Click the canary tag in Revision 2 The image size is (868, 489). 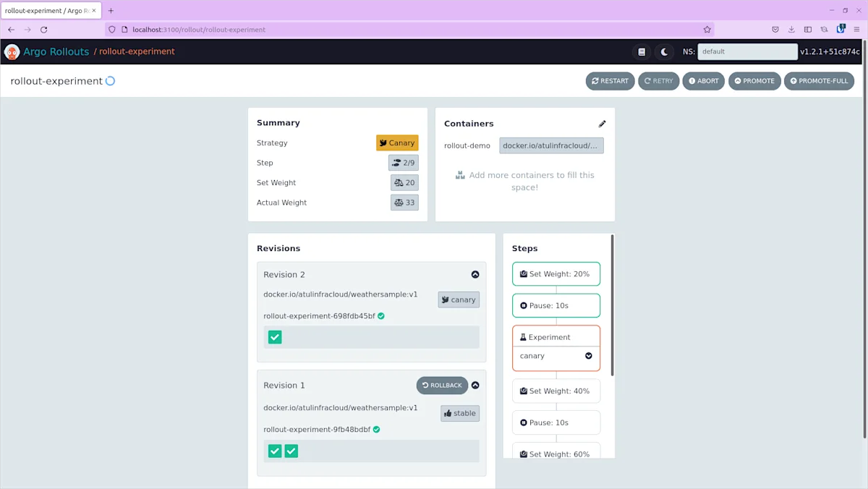click(x=459, y=299)
